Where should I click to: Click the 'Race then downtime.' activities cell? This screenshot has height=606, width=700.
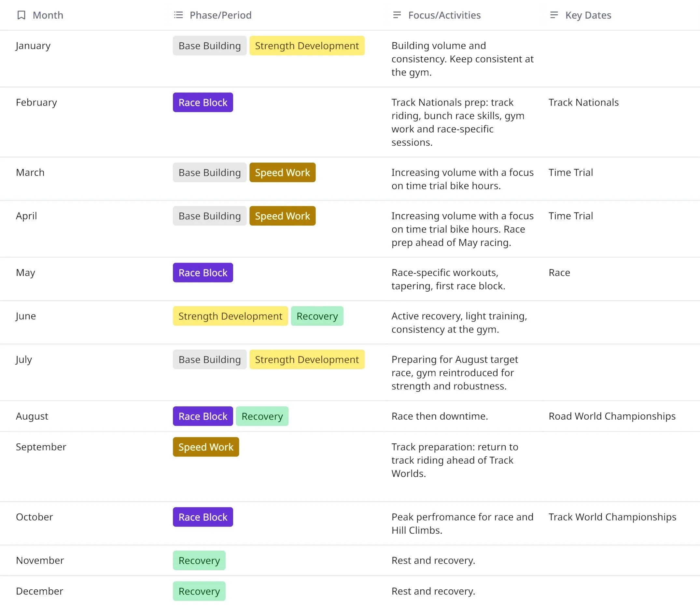coord(440,416)
